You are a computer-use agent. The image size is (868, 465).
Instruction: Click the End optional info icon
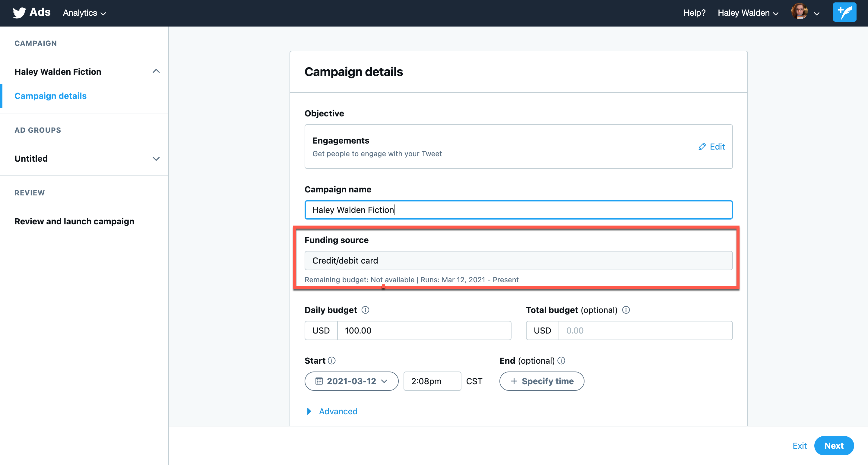561,361
